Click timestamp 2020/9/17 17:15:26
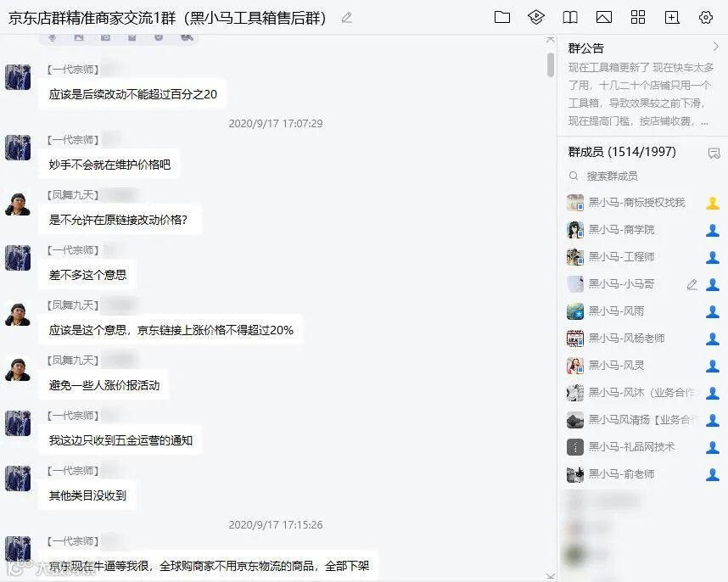728x582 pixels. point(275,525)
